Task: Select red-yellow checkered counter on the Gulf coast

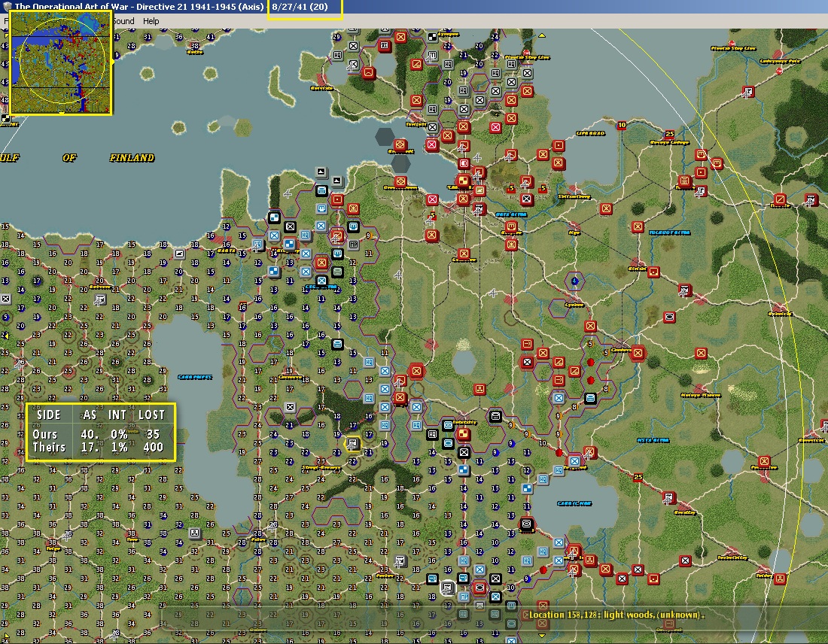Action: click(463, 181)
